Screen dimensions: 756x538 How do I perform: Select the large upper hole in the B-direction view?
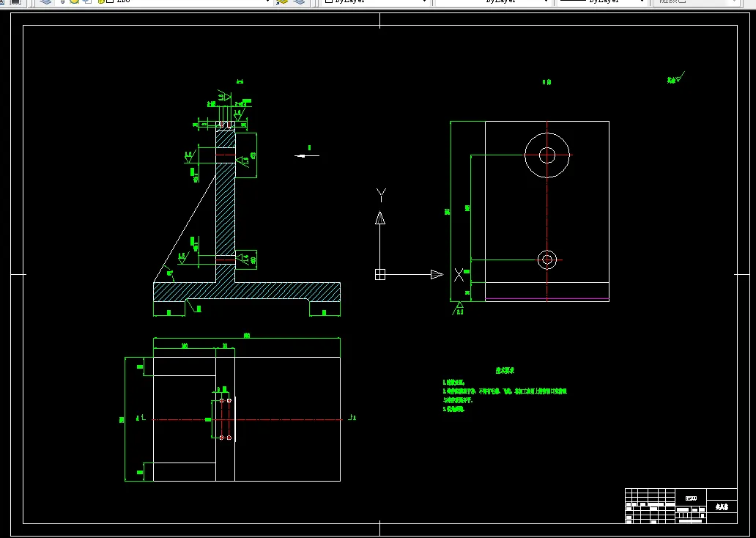546,155
